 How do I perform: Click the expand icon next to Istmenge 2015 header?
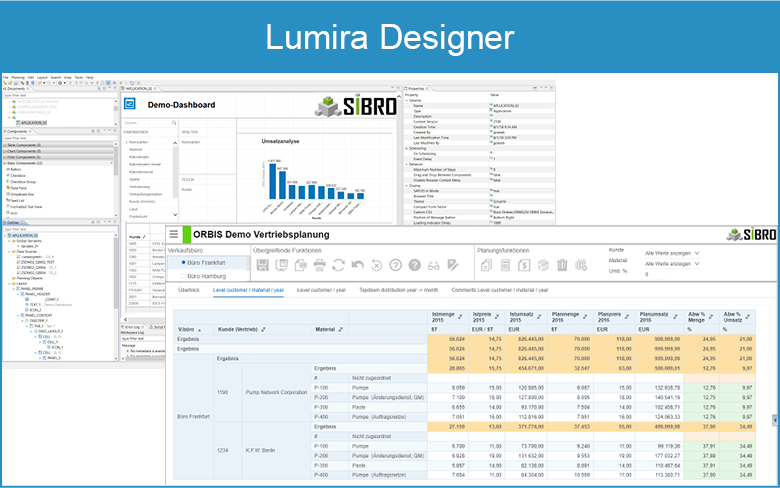[x=460, y=317]
